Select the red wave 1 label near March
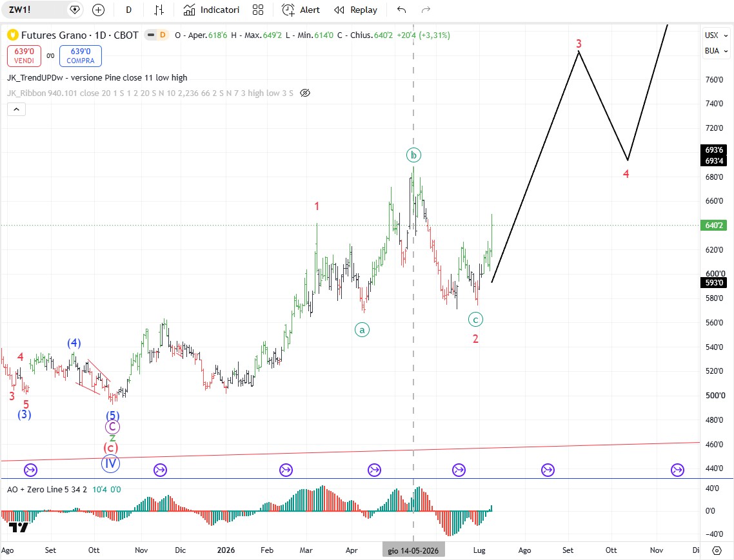 coord(317,206)
